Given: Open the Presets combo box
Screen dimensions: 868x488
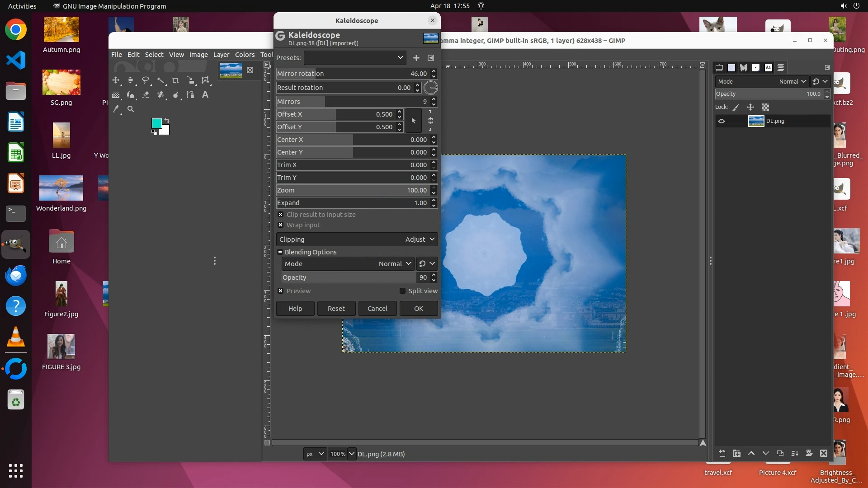Looking at the screenshot, I should (x=355, y=58).
